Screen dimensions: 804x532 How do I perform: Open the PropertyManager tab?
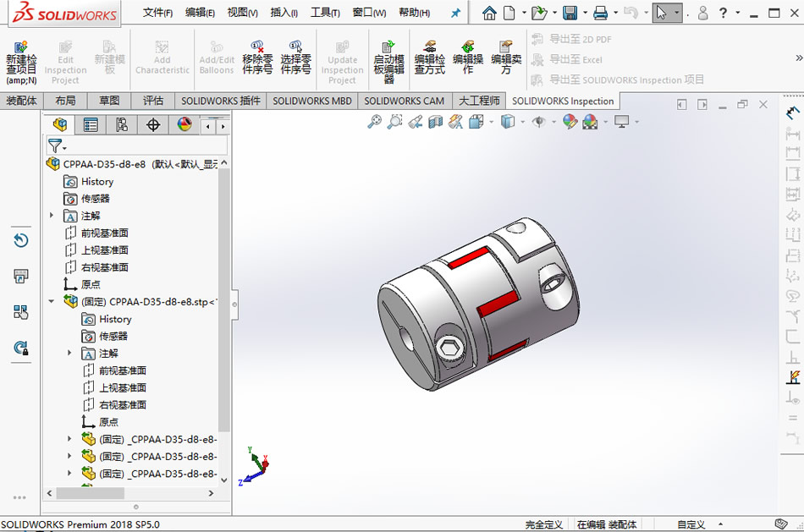(91, 124)
